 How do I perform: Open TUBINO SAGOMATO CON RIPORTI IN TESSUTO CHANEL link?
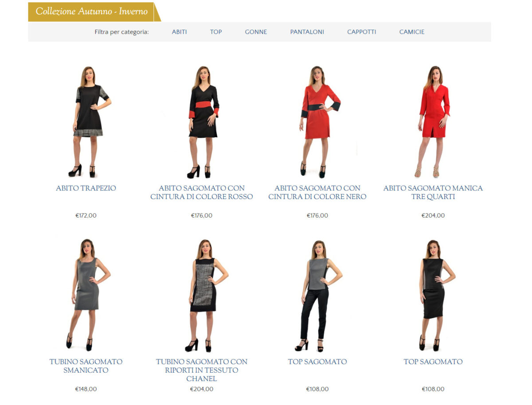202,370
